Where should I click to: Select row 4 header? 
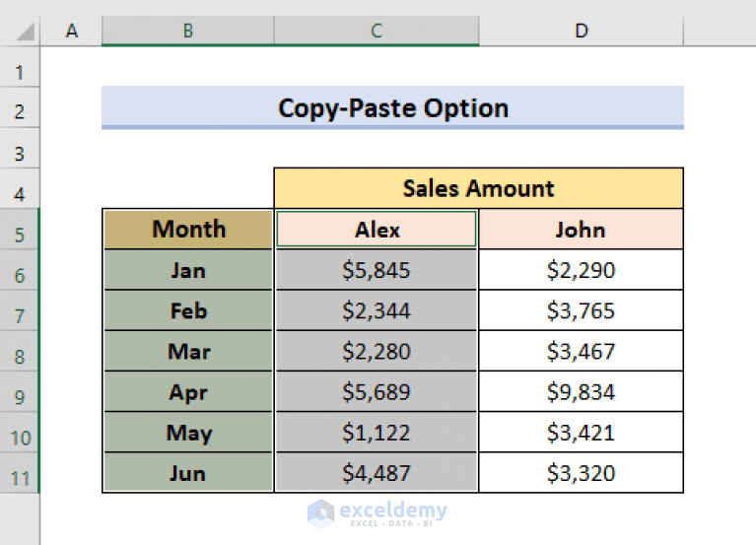20,194
